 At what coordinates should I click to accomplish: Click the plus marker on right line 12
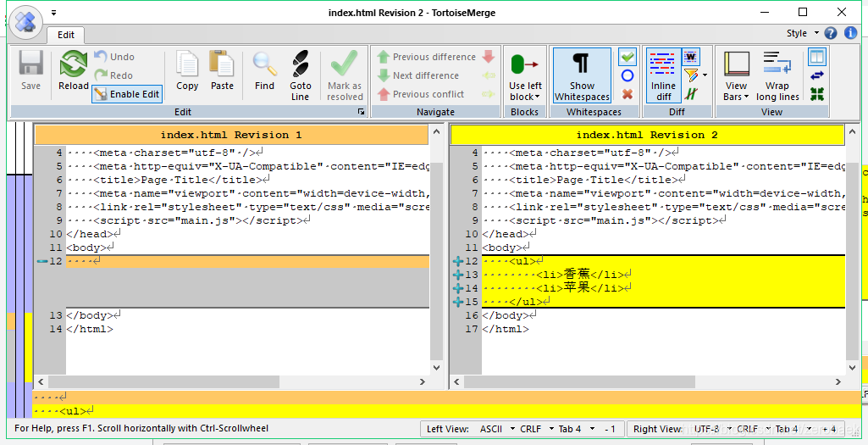458,261
